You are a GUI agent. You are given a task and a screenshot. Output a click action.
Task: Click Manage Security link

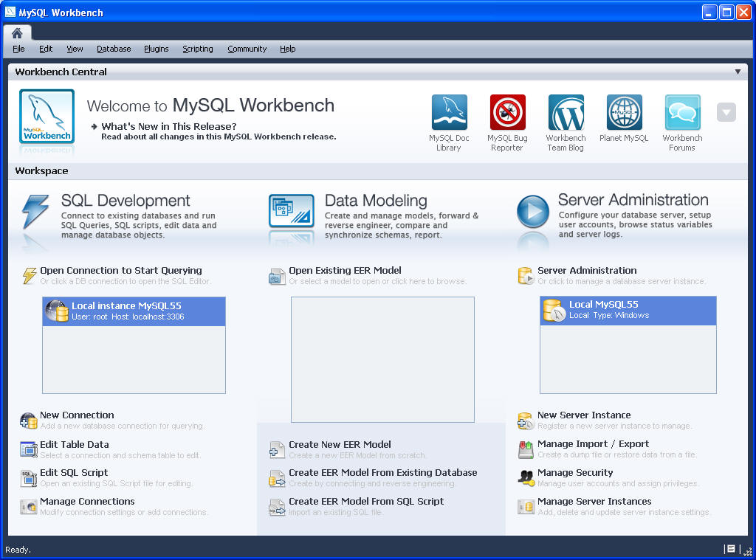point(575,472)
